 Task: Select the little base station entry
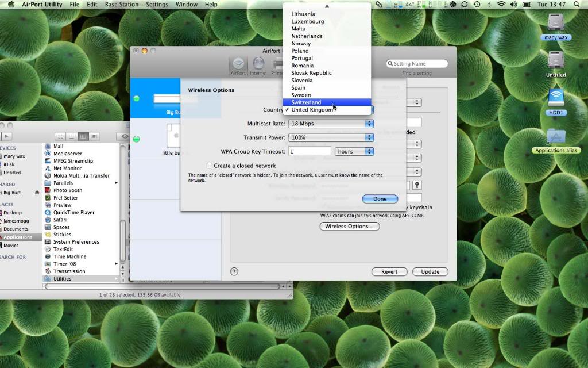[x=155, y=139]
